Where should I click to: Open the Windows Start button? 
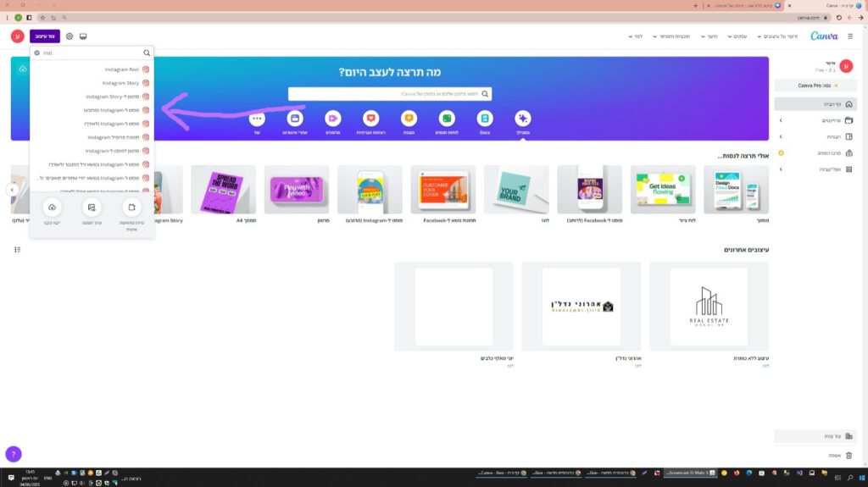(862, 477)
